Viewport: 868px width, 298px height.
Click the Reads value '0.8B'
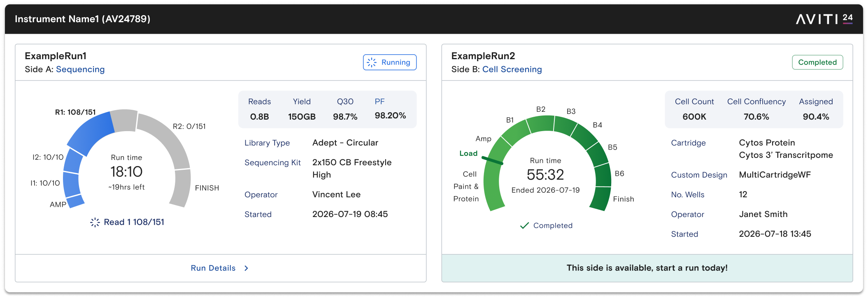pos(260,117)
